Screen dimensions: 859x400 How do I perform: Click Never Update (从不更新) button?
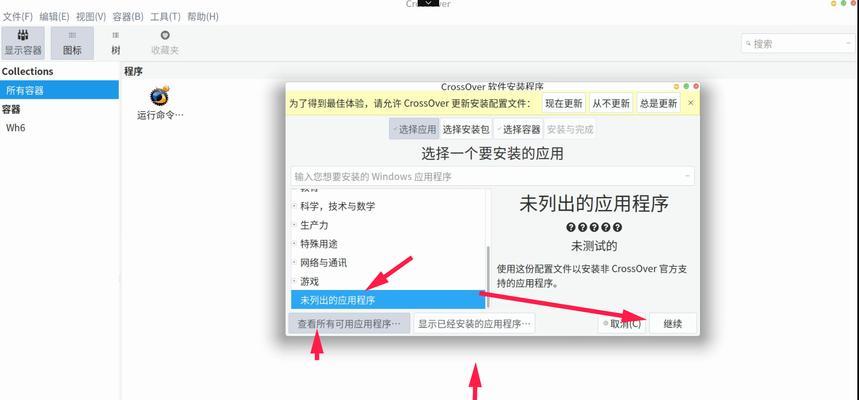pyautogui.click(x=611, y=103)
